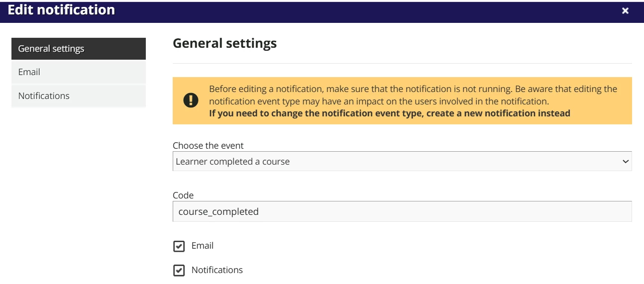Viewport: 644px width, 284px height.
Task: Click the bold create new notification warning text
Action: pos(389,113)
